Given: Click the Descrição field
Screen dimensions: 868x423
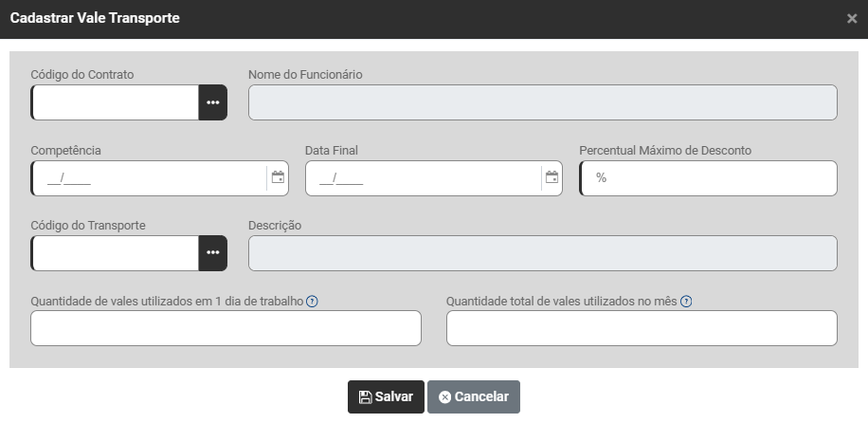Looking at the screenshot, I should coord(542,253).
